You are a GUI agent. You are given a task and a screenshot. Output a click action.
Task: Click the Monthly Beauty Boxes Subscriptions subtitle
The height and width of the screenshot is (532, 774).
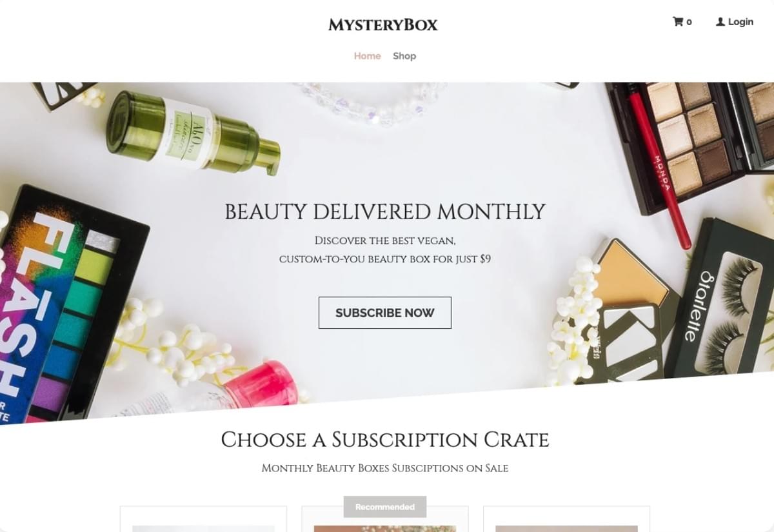(x=385, y=468)
